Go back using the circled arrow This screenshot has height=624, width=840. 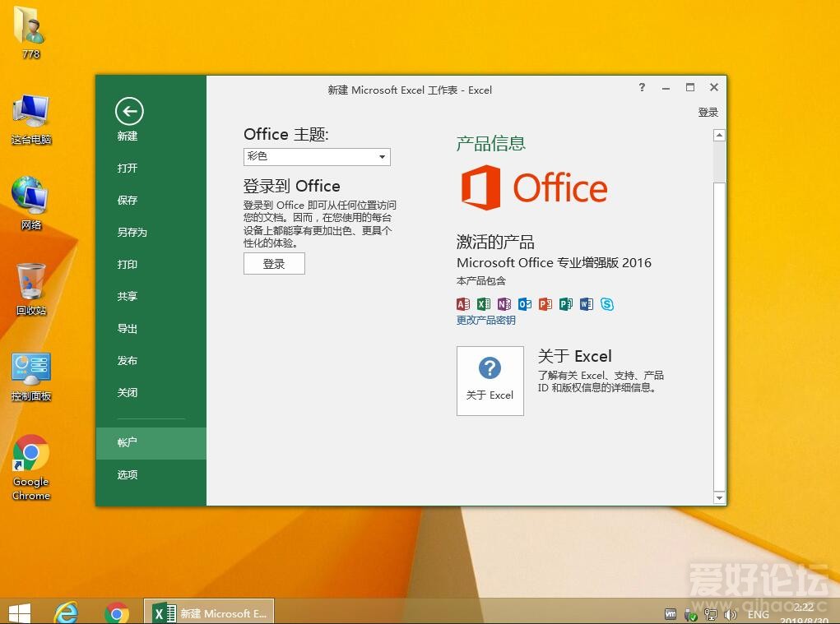(129, 111)
